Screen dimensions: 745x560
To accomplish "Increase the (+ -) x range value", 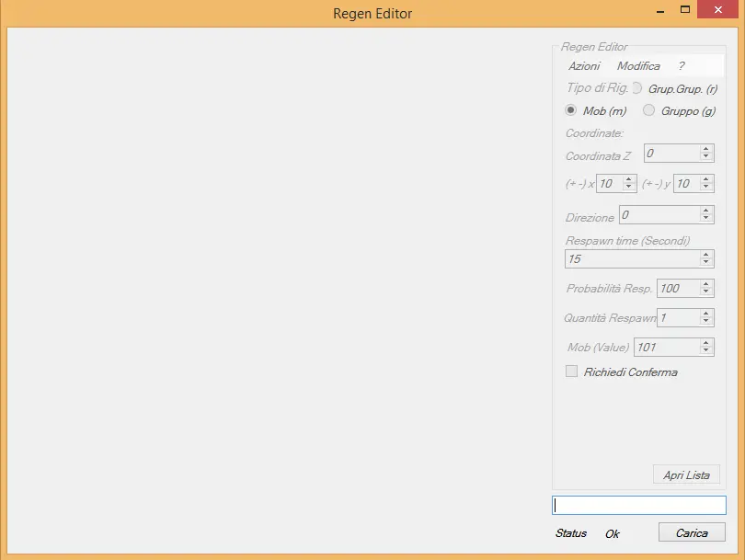I will click(629, 179).
